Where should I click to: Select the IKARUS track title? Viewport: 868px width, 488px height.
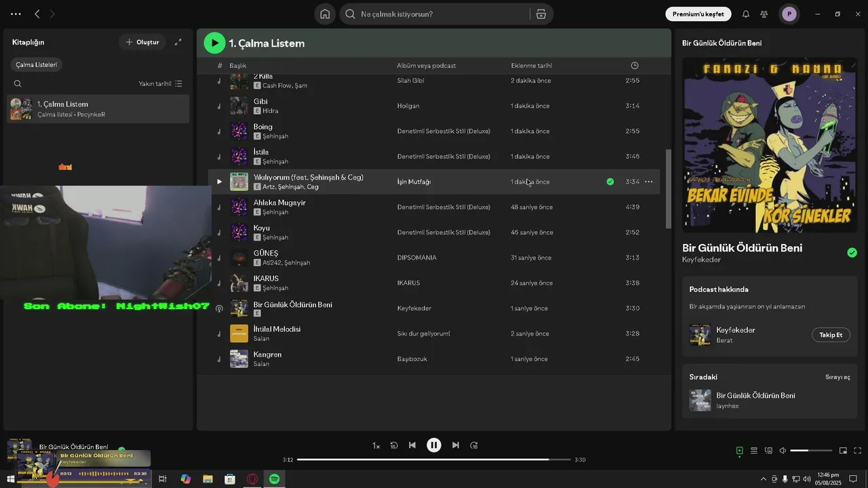point(266,279)
